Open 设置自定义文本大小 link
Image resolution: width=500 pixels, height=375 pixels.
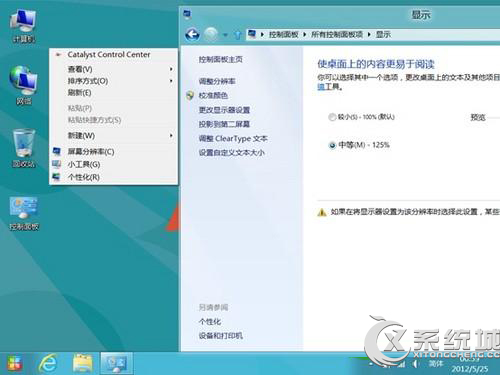[x=231, y=153]
